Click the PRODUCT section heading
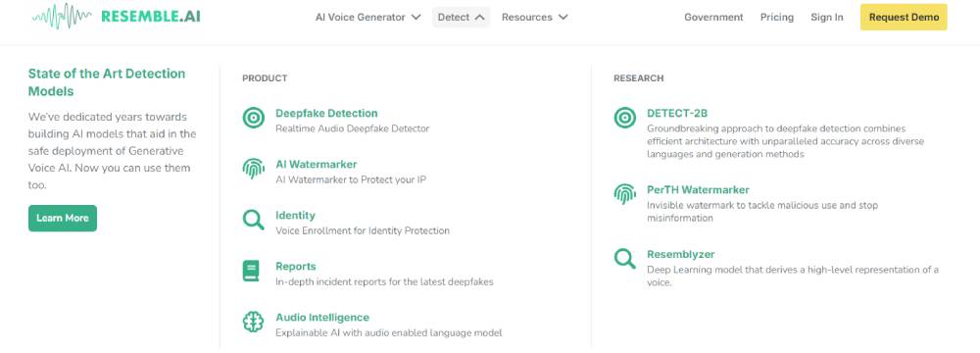980x353 pixels. point(265,78)
